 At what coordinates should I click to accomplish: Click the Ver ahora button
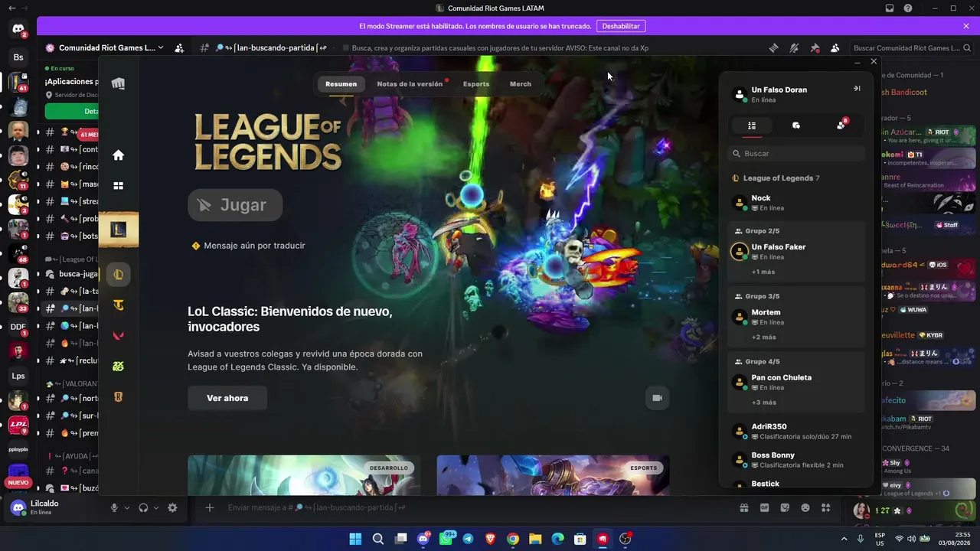227,398
